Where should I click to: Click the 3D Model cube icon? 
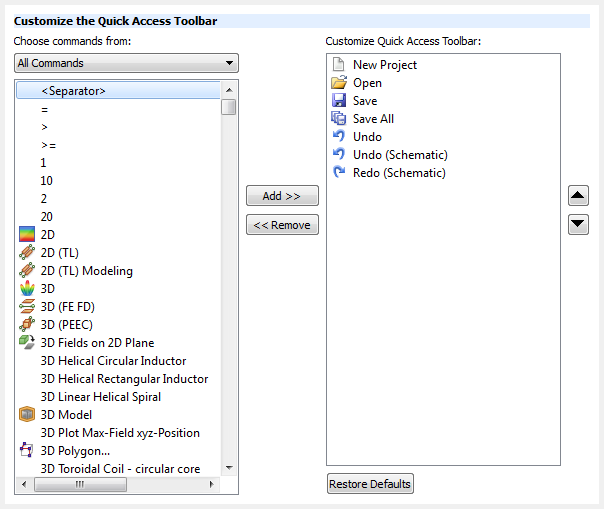(27, 415)
